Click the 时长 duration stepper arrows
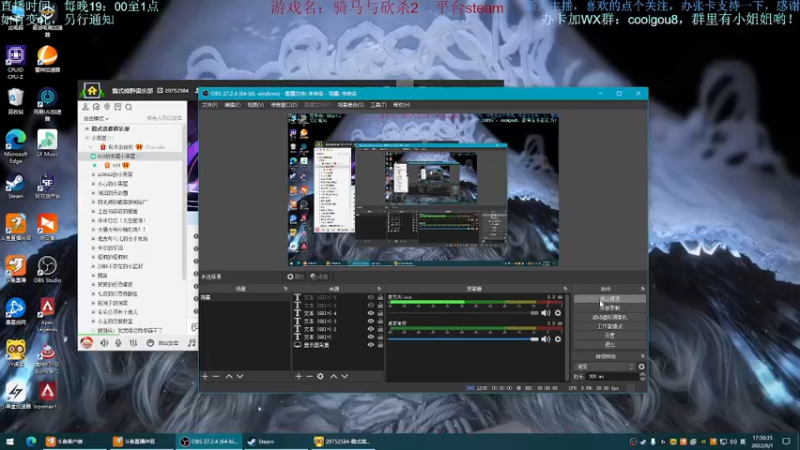This screenshot has width=800, height=450. coord(642,376)
